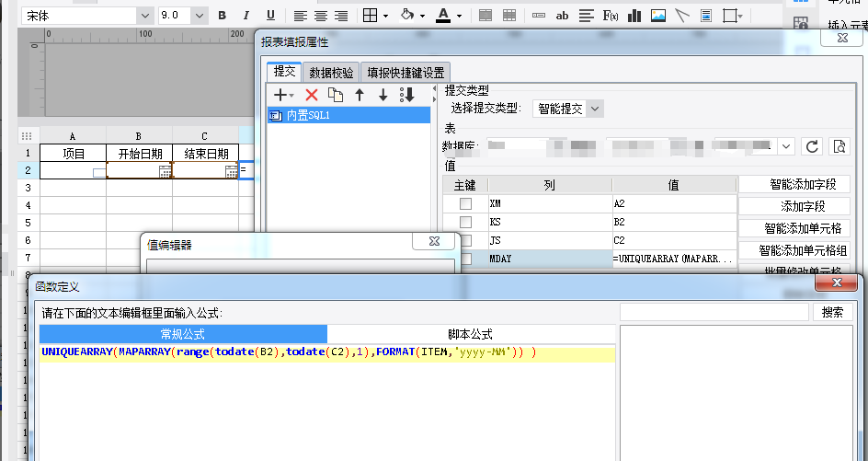868x461 pixels.
Task: Click the font color letter A icon
Action: pos(443,16)
